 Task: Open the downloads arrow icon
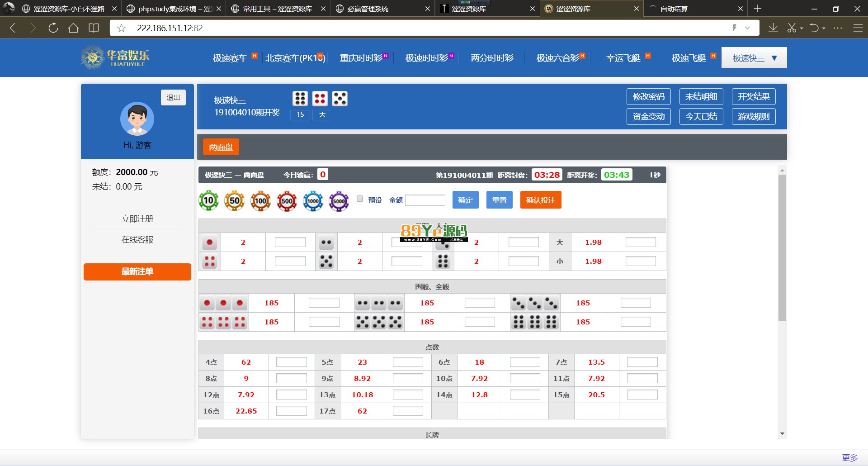tap(773, 28)
